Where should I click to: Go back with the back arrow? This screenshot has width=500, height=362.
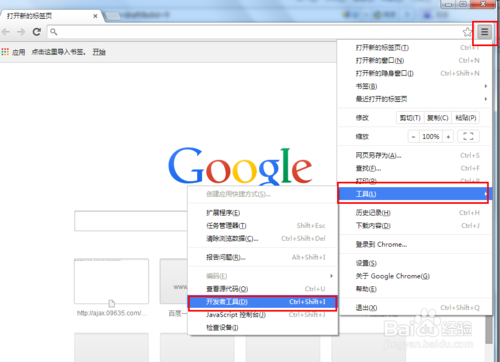click(x=6, y=32)
